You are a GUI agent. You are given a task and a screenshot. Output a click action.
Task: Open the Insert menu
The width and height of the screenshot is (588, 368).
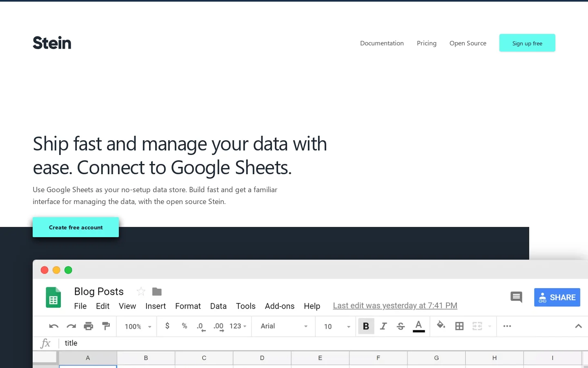pyautogui.click(x=156, y=306)
